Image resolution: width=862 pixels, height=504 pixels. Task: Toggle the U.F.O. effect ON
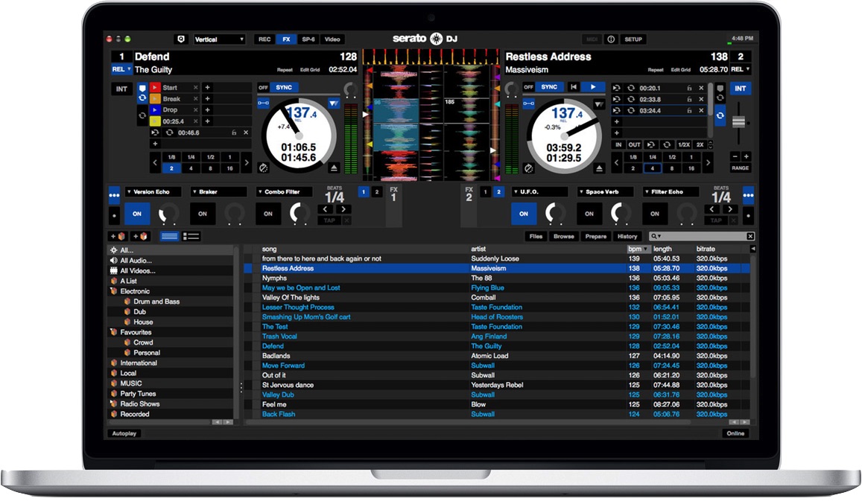tap(523, 214)
